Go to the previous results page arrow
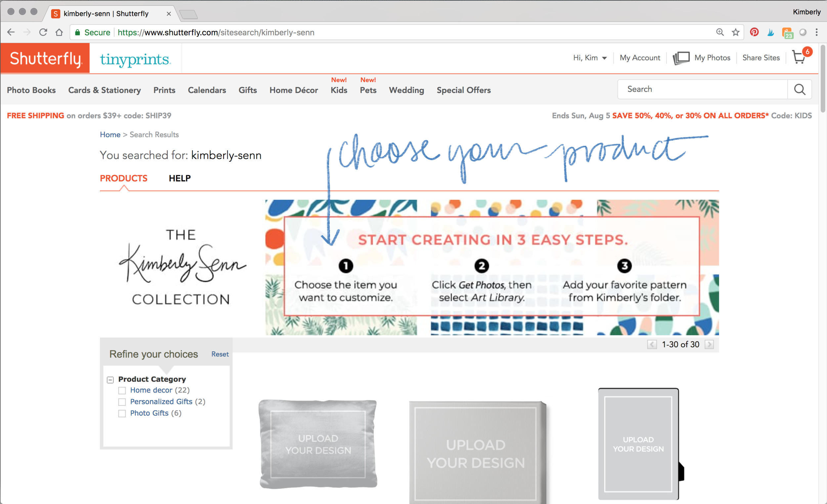Viewport: 827px width, 504px height. (x=652, y=344)
